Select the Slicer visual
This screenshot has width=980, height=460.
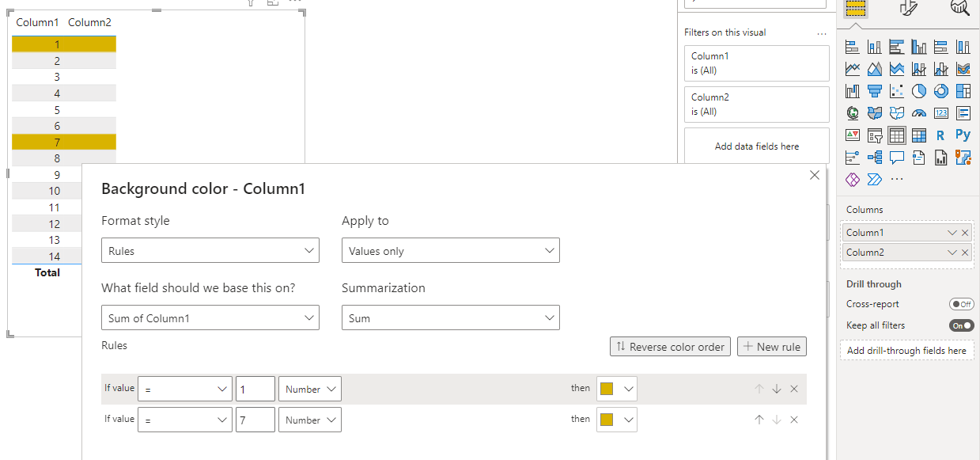[874, 135]
